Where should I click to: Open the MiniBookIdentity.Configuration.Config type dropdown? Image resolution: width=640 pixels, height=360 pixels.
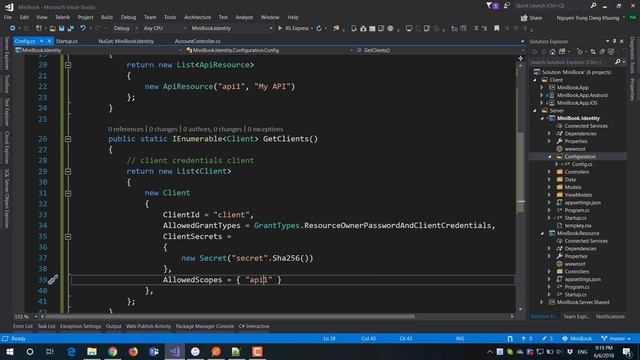point(269,50)
